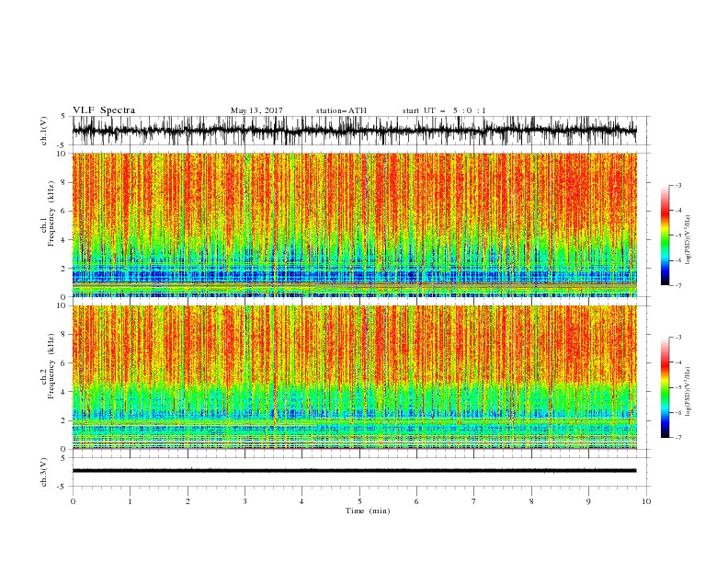Viewport: 728px width, 563px height.
Task: Click the ch.3 flat waveform trace
Action: (354, 471)
